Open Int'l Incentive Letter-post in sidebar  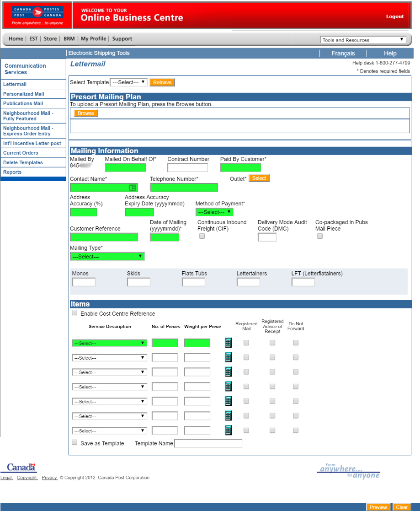[33, 143]
